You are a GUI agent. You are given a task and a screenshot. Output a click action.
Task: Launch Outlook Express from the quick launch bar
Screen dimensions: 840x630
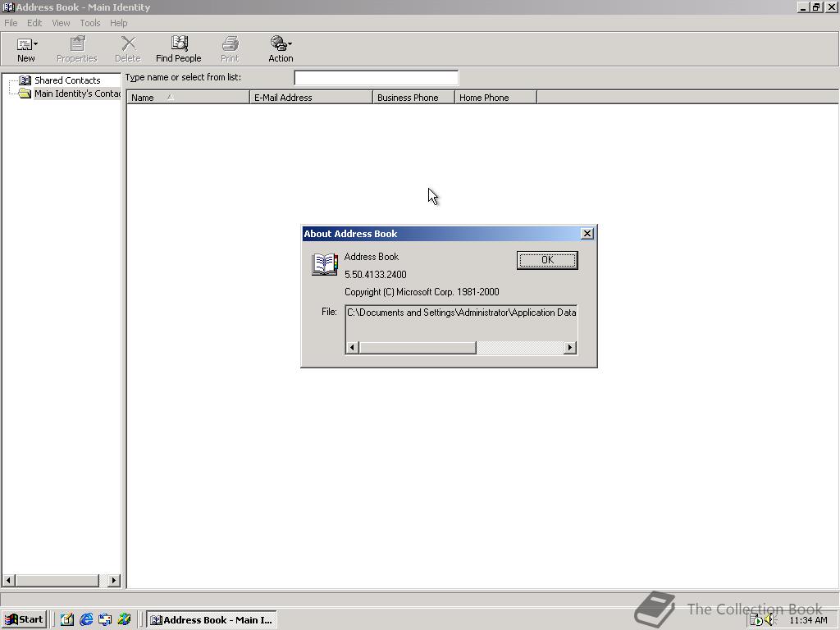pos(105,620)
